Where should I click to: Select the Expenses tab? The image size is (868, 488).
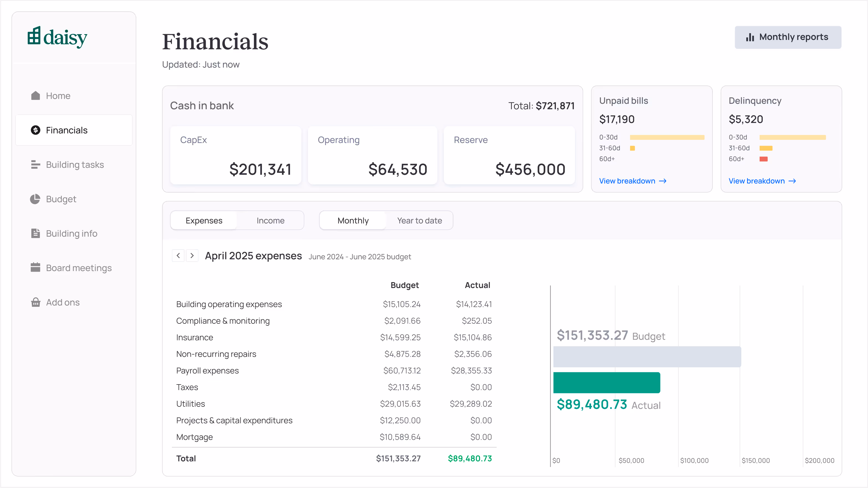(x=204, y=221)
